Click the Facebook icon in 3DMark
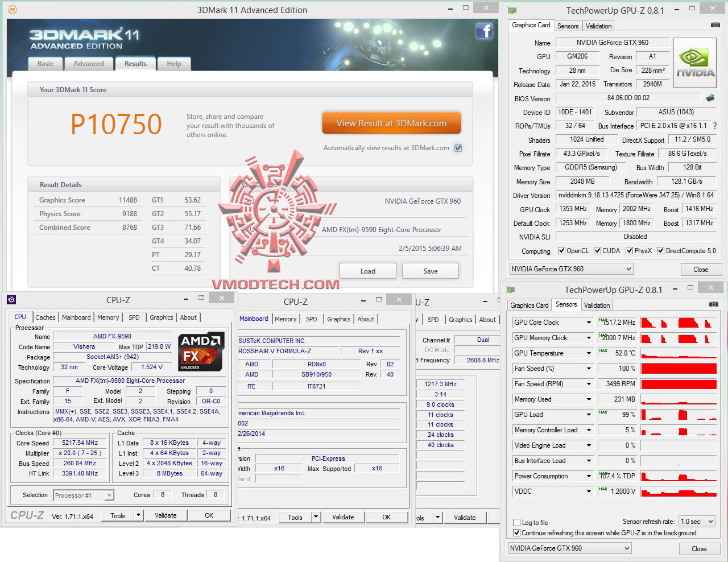728x562 pixels. (485, 30)
